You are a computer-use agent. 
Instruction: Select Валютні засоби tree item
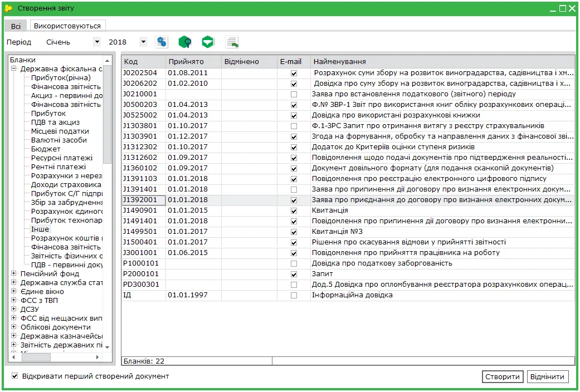(59, 140)
